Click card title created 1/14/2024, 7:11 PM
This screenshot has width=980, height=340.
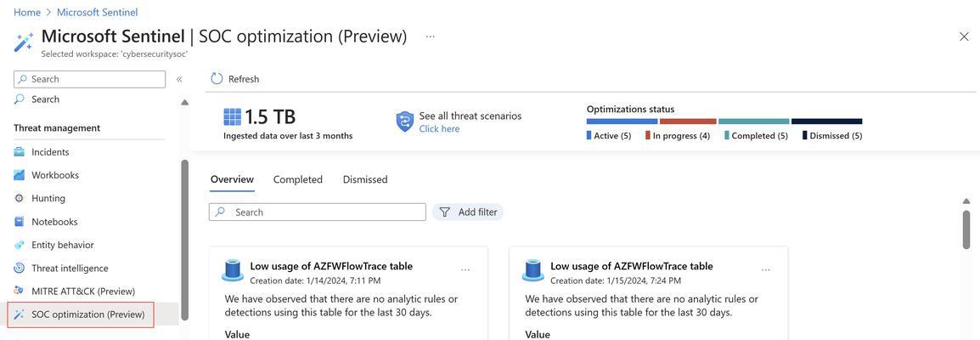tap(331, 266)
